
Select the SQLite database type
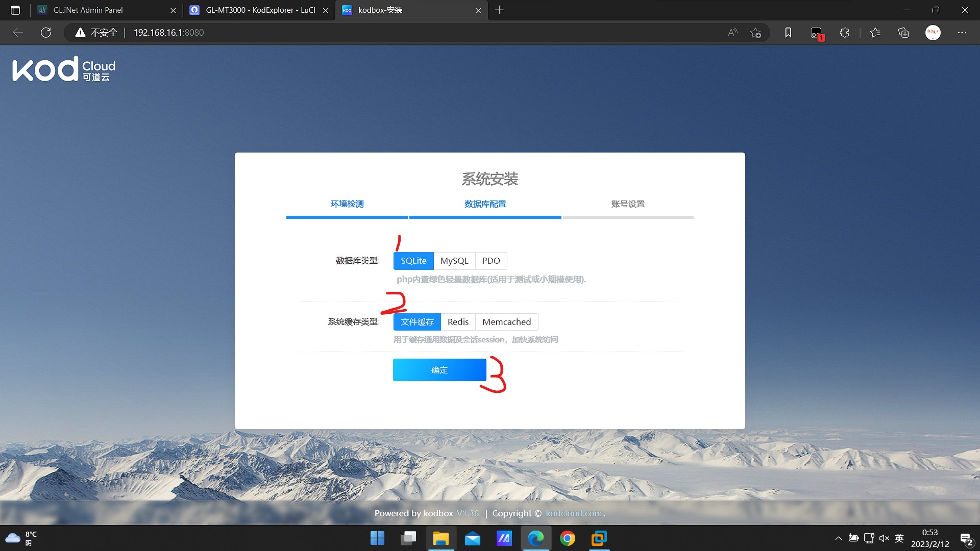coord(413,261)
